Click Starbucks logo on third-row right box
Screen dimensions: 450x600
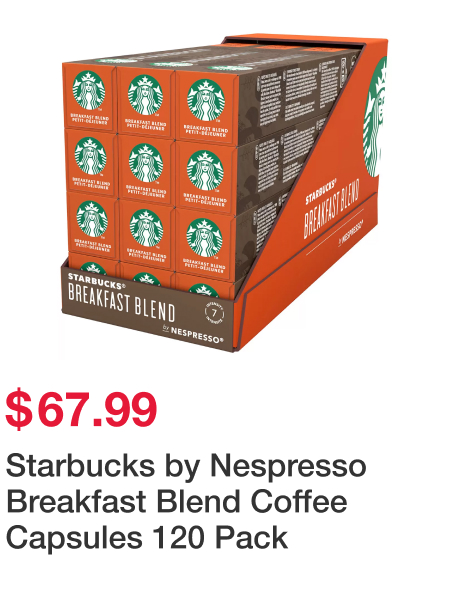coord(204,237)
